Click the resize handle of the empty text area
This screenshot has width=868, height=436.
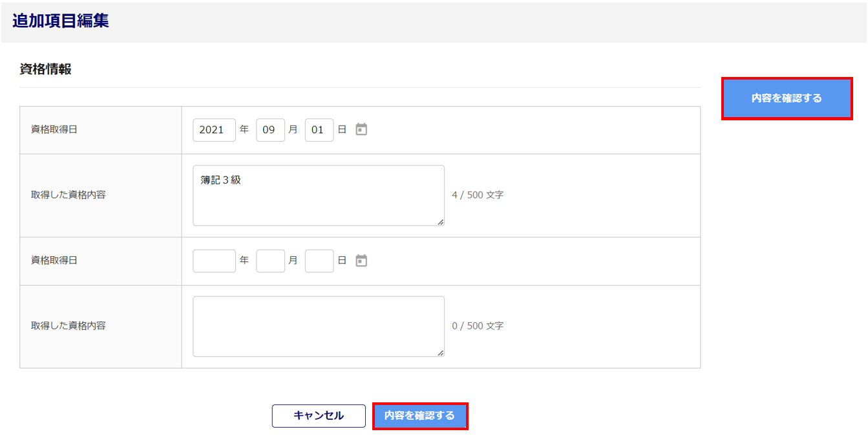point(440,353)
